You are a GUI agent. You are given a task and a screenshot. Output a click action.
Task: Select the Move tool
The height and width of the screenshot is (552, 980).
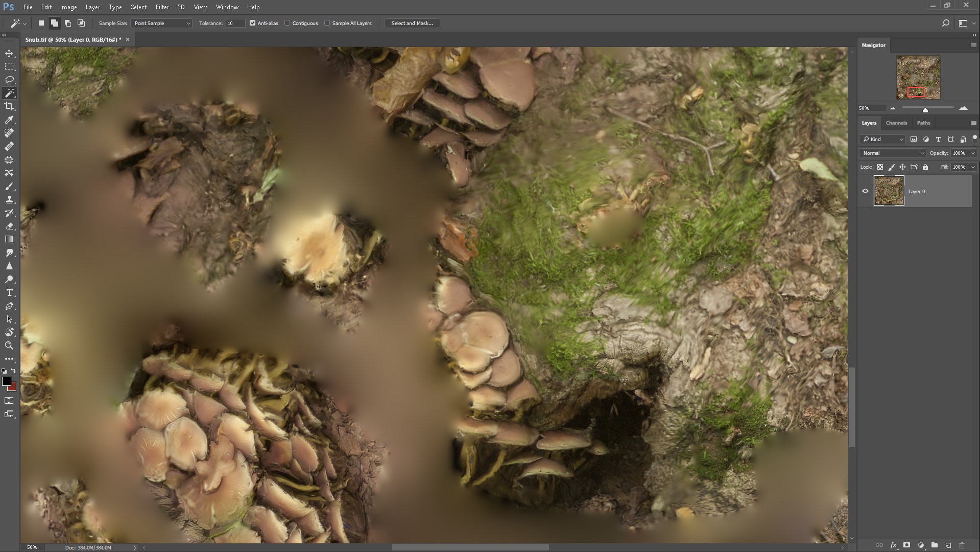tap(9, 54)
